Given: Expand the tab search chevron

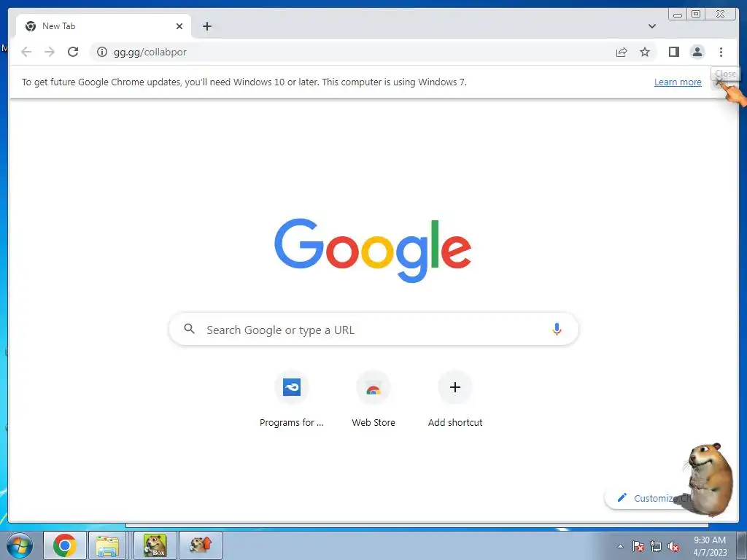Looking at the screenshot, I should [x=651, y=26].
